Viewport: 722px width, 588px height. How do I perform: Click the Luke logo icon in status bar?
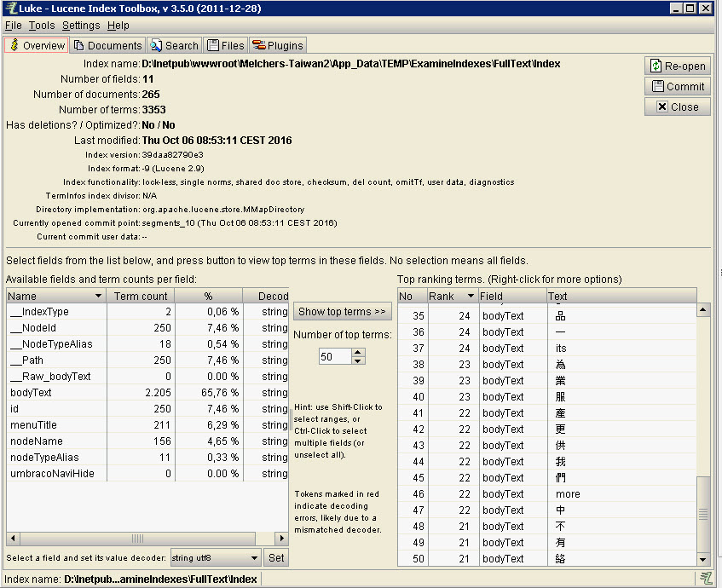[706, 579]
